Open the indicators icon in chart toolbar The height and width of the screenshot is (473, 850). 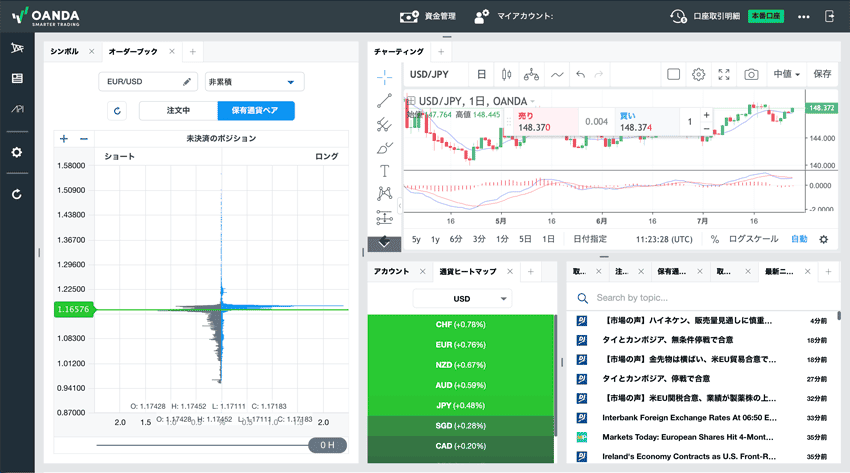[x=557, y=75]
